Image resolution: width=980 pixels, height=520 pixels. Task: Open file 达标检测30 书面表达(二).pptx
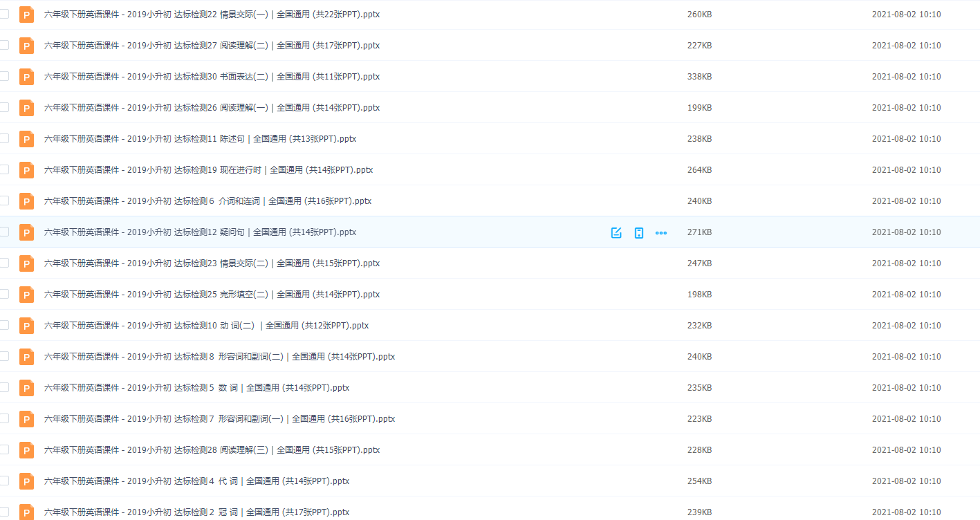point(212,77)
